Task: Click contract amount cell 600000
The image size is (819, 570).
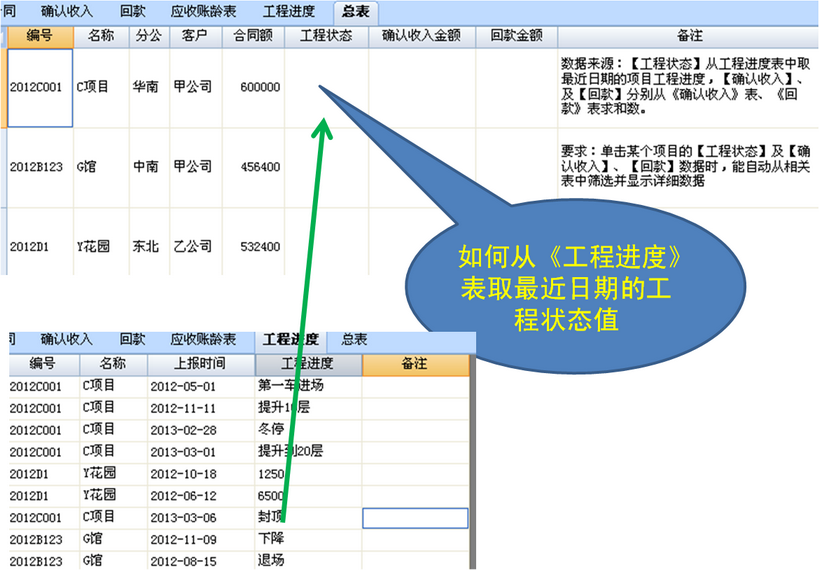Action: point(260,87)
